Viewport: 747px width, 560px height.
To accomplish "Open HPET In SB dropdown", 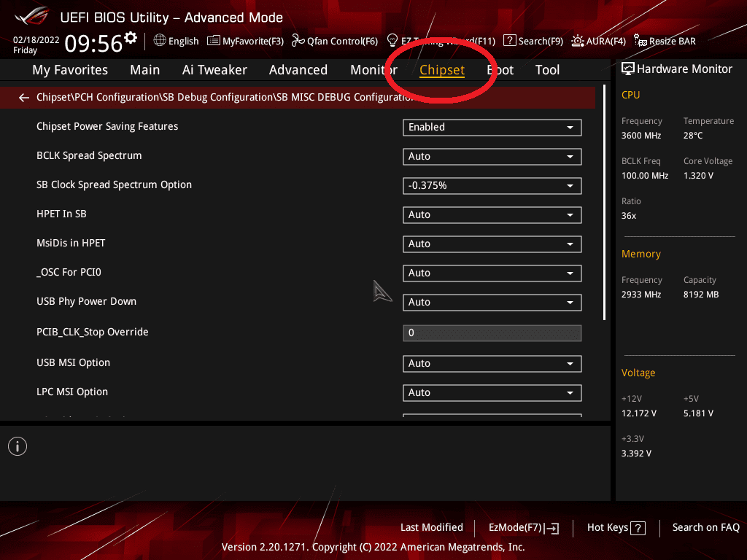I will (x=492, y=215).
